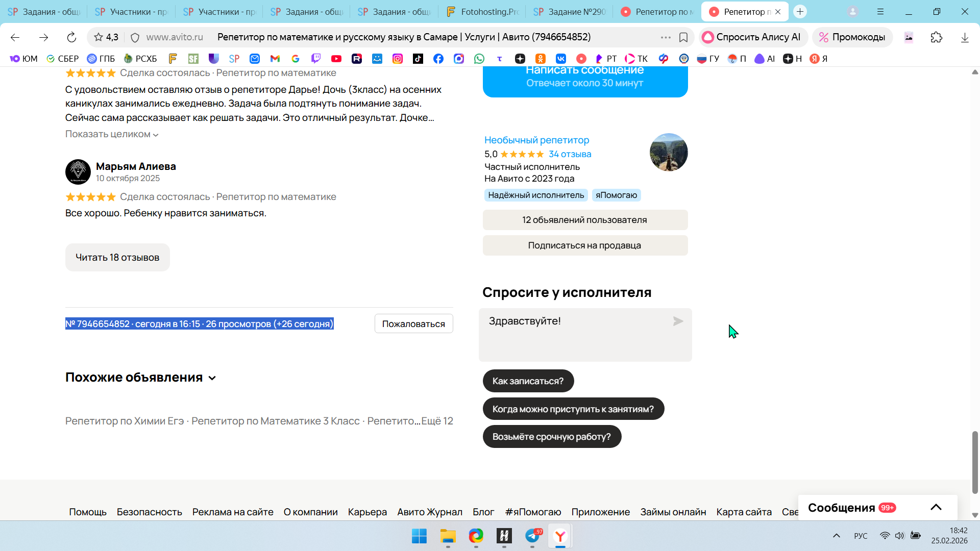Screen dimensions: 980x551
Task: Switch to the Fotohosting.Pro browser tab
Action: coord(482,12)
